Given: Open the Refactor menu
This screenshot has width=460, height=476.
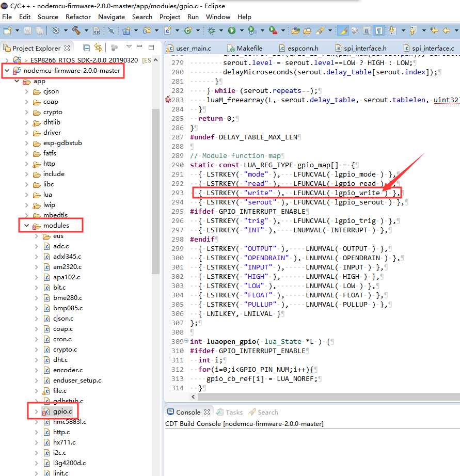Looking at the screenshot, I should [78, 17].
